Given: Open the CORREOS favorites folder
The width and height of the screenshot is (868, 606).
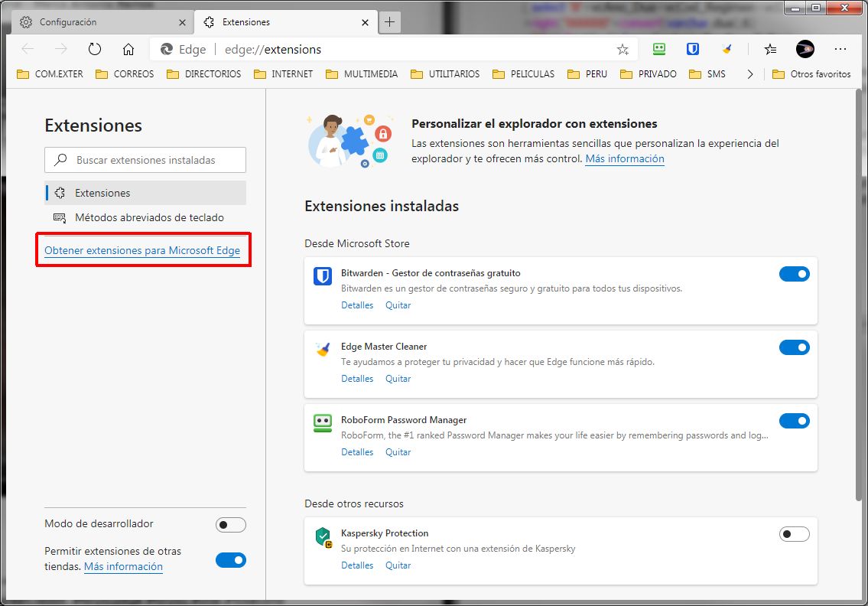Looking at the screenshot, I should pos(125,73).
